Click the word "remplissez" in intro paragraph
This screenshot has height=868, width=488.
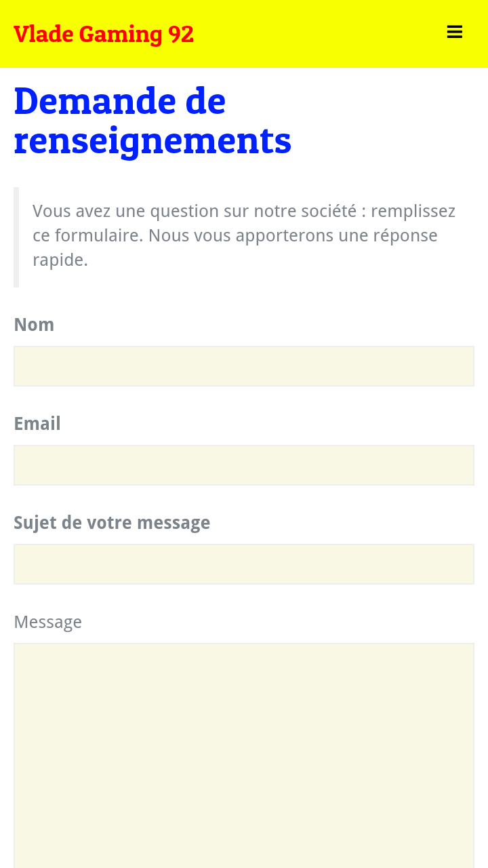pos(413,211)
